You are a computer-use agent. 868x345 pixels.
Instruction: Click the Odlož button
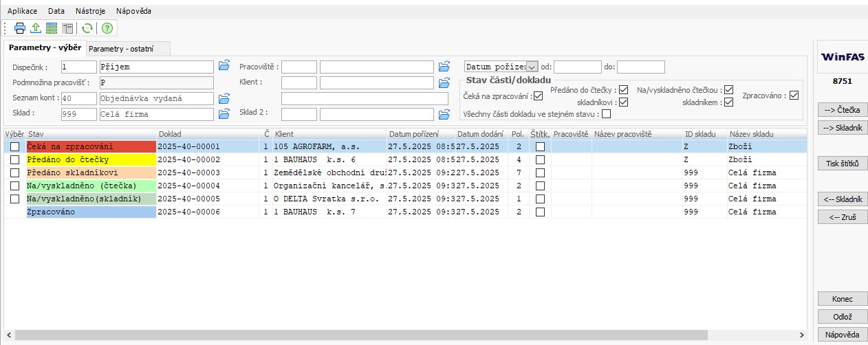point(843,317)
